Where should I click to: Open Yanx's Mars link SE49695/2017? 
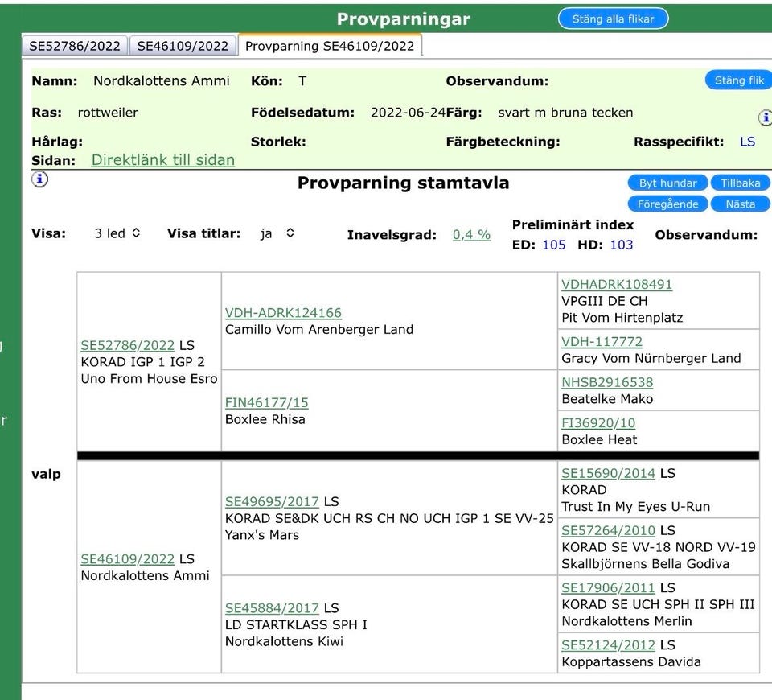point(272,501)
